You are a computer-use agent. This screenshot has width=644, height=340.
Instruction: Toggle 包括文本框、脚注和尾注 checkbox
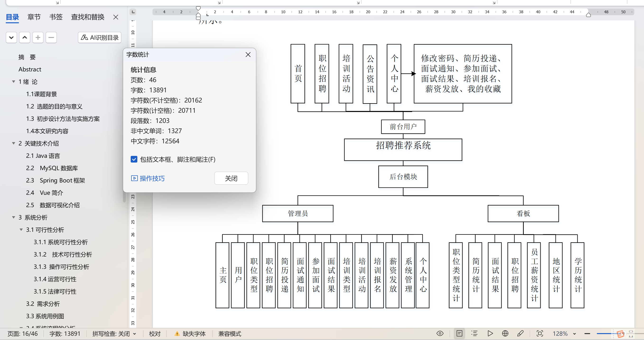(134, 159)
